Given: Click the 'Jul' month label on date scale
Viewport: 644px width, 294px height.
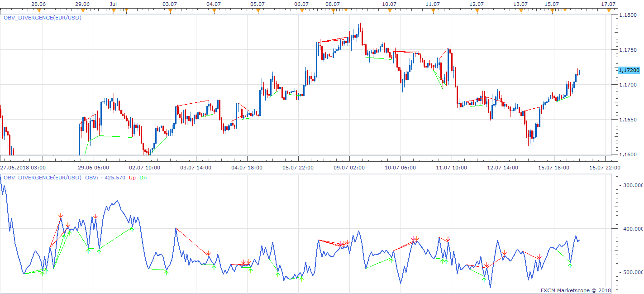Looking at the screenshot, I should click(x=114, y=4).
